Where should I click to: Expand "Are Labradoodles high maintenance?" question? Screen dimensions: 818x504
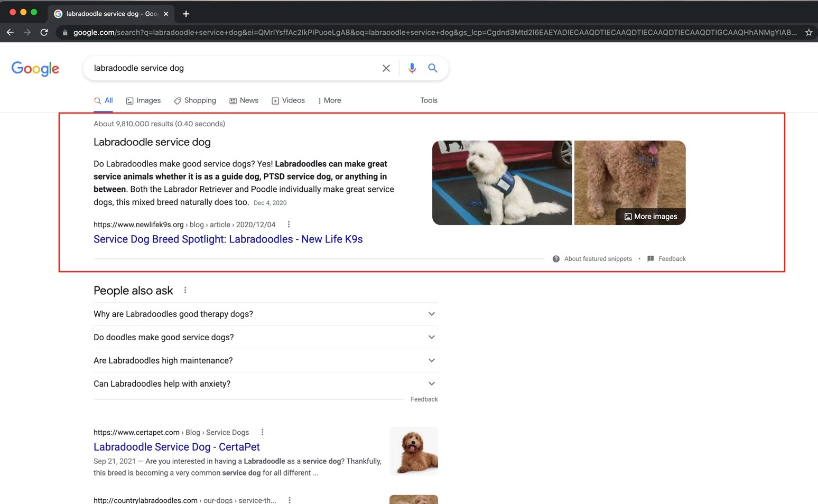click(x=265, y=360)
